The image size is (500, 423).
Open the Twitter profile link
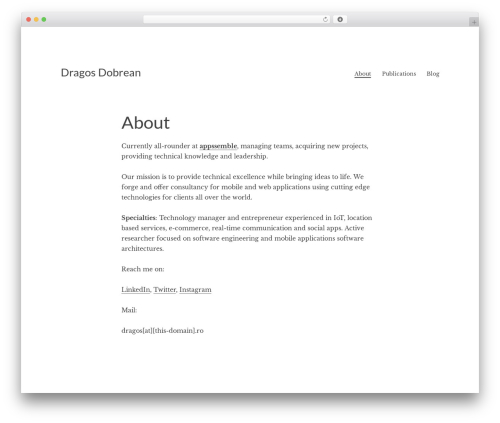pyautogui.click(x=165, y=289)
